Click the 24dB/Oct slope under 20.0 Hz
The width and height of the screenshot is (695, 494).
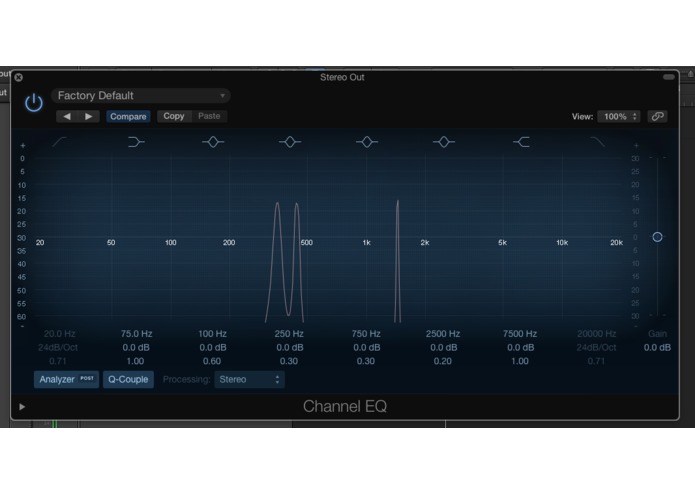pos(58,348)
